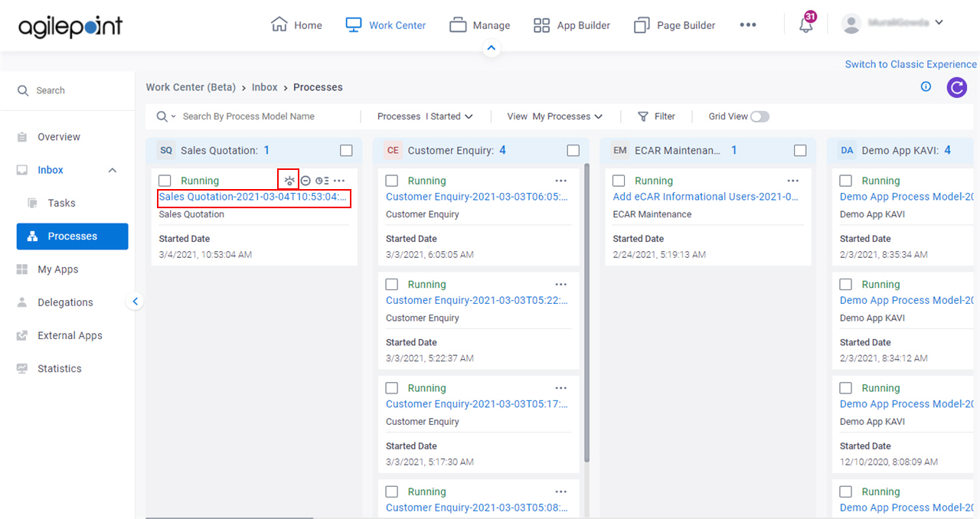This screenshot has height=519, width=980.
Task: Open ellipsis menu on Sales Quotation card
Action: (339, 181)
